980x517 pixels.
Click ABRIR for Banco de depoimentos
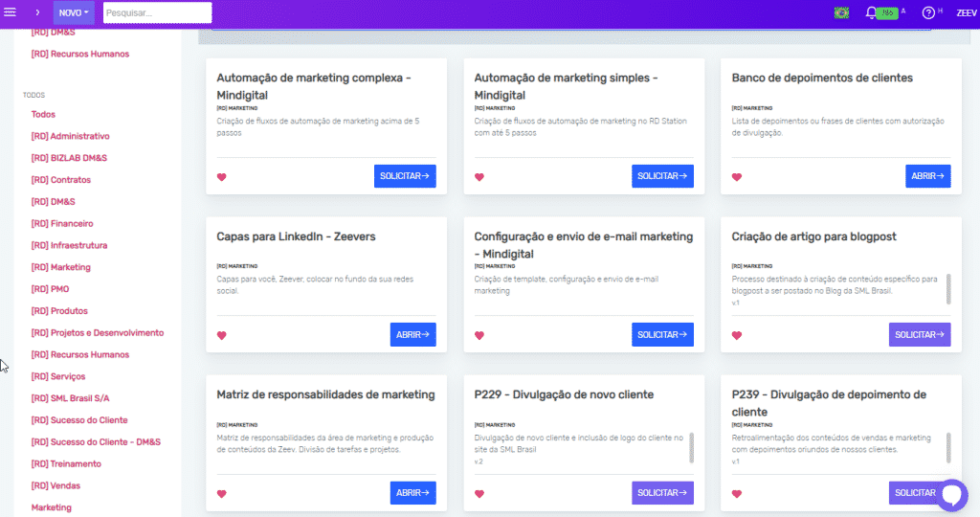pyautogui.click(x=928, y=176)
